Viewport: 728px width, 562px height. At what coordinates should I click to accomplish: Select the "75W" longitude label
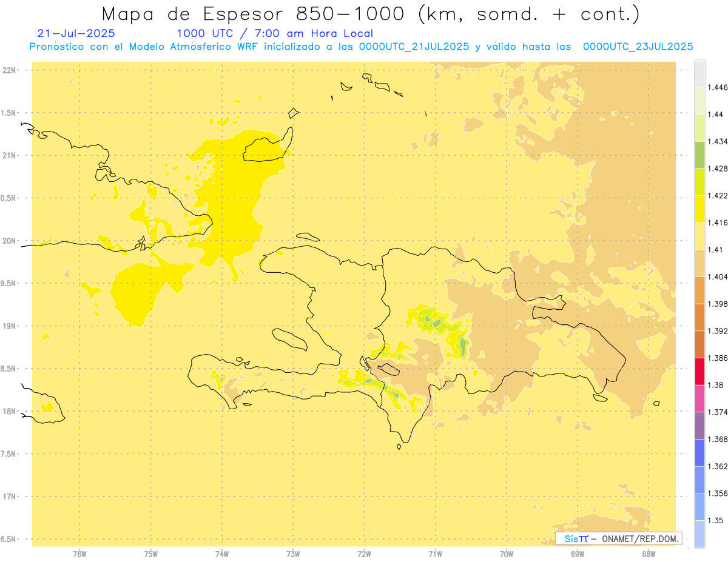150,554
